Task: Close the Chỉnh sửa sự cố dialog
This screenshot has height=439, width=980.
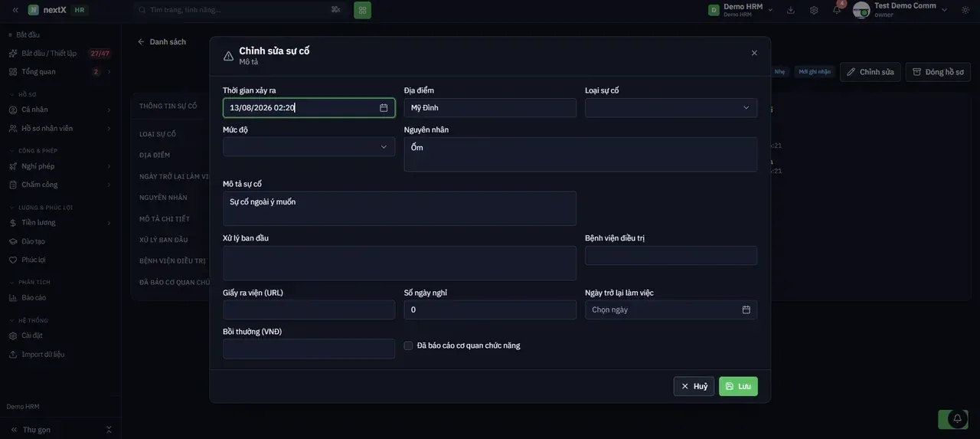Action: tap(754, 53)
